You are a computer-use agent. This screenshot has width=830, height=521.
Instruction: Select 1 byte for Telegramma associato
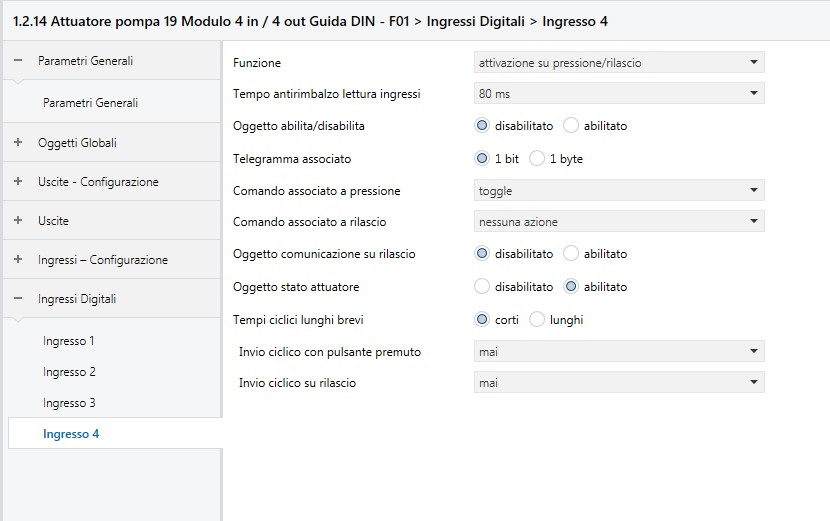537,158
